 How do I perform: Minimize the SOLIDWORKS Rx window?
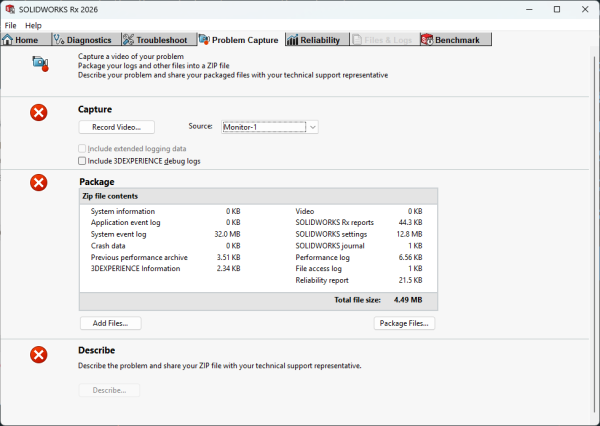[x=529, y=10]
